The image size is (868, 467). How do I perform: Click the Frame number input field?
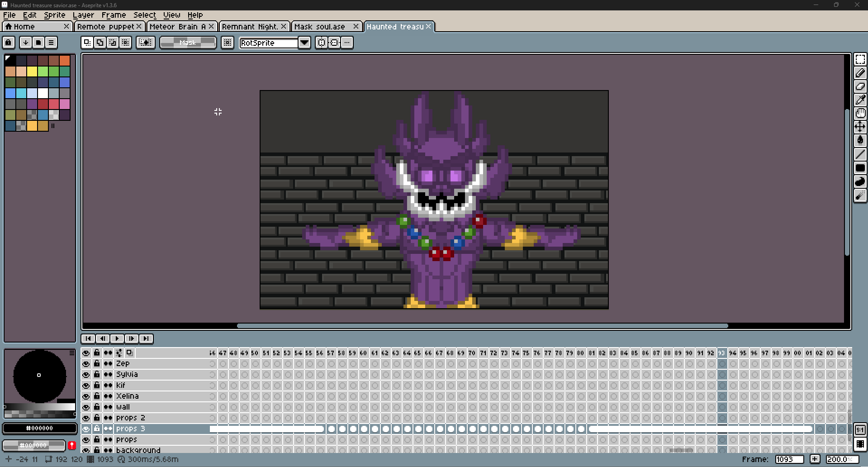point(789,459)
